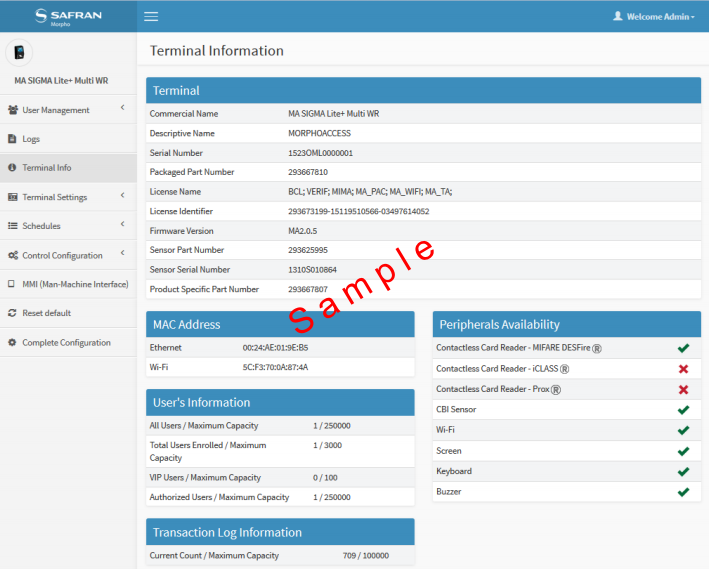Click the Prox unavailable red cross
709x569 pixels.
coord(683,389)
